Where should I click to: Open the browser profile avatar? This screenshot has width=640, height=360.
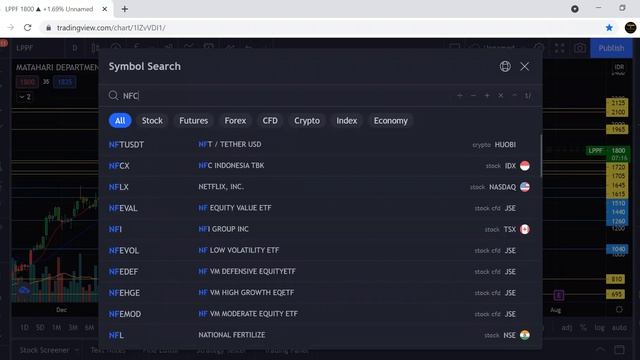pos(630,28)
